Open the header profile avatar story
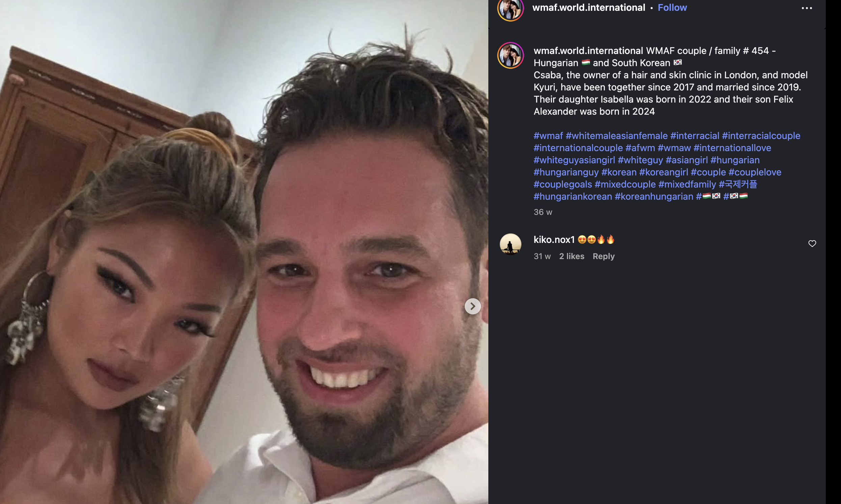841x504 pixels. [510, 9]
